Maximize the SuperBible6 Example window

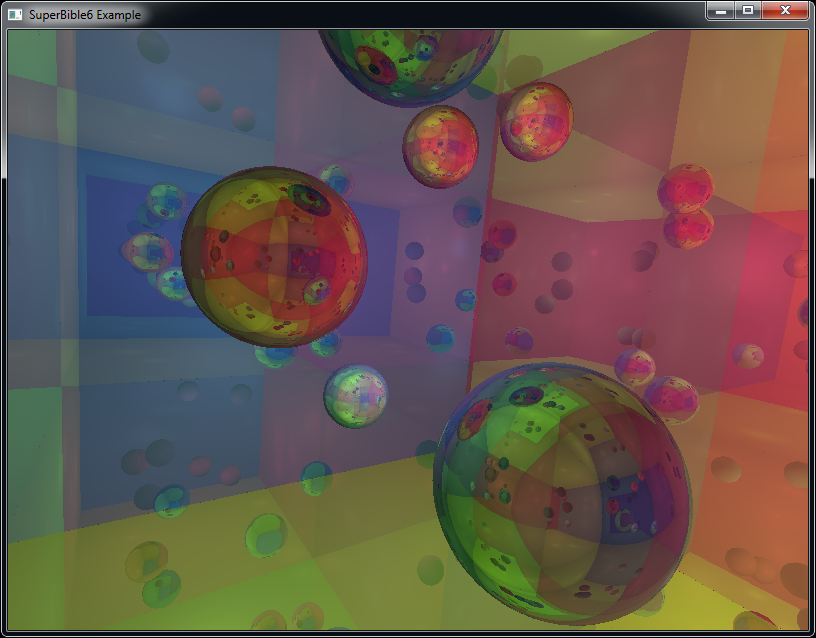tap(747, 11)
